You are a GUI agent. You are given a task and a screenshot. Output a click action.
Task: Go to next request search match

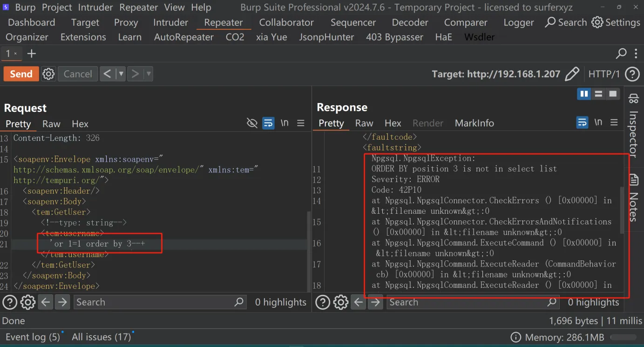[62, 302]
